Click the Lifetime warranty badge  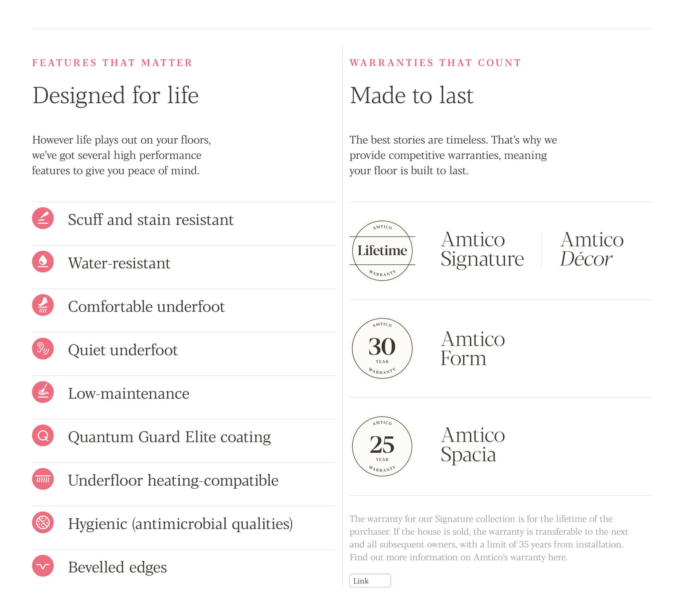[382, 250]
